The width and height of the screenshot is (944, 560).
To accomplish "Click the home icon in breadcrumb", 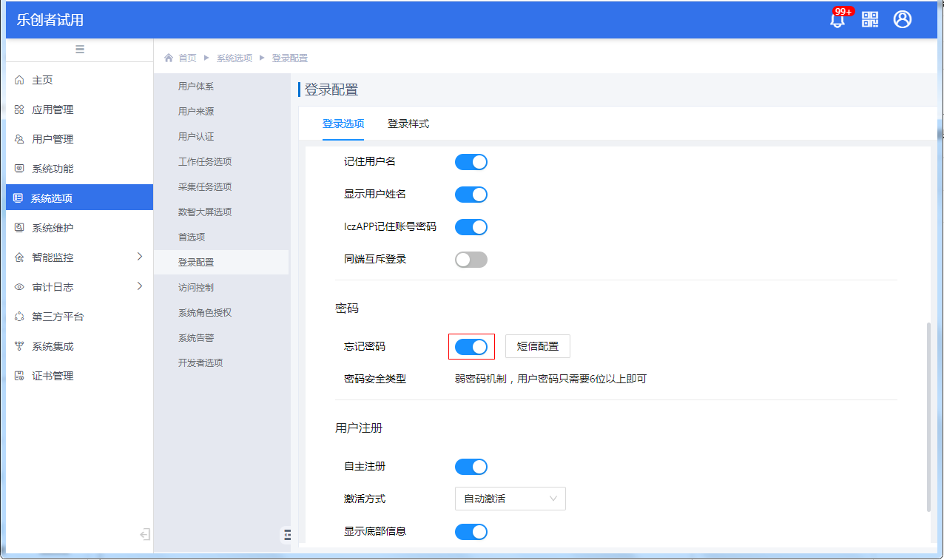I will pyautogui.click(x=169, y=58).
